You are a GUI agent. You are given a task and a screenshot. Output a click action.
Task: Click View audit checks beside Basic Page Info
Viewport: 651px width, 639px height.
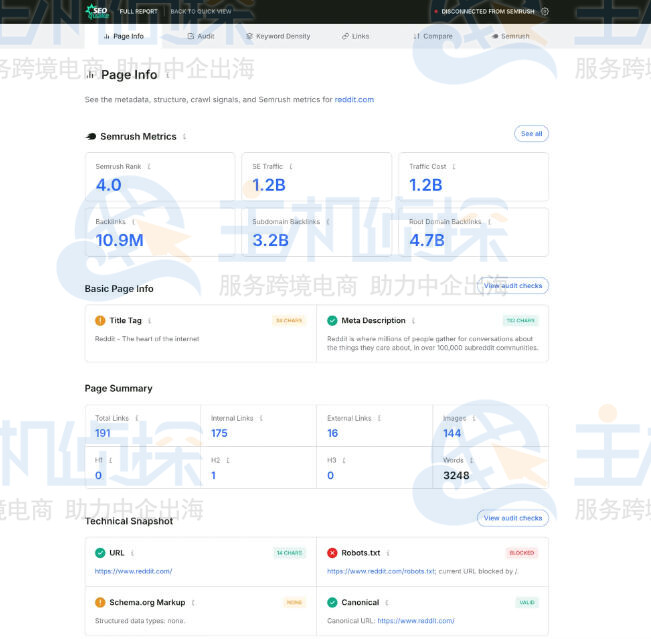coord(513,286)
